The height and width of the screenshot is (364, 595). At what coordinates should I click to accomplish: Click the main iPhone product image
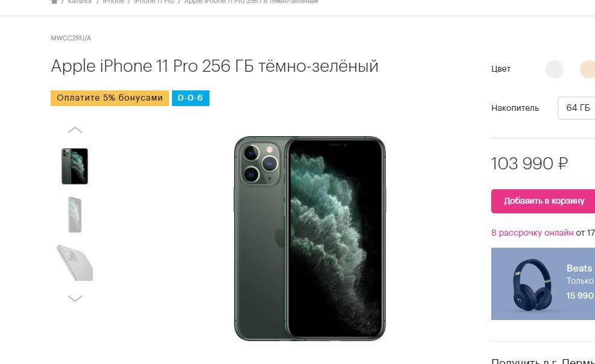click(x=310, y=239)
